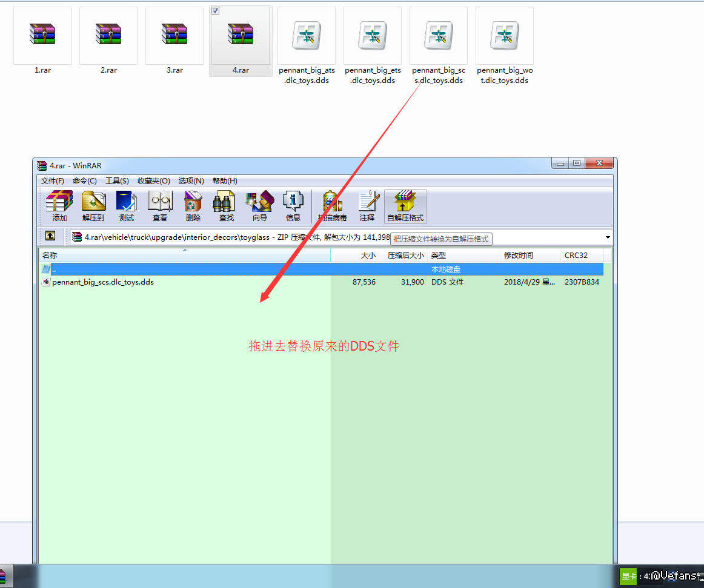Close the WinRAR window
This screenshot has width=704, height=588.
tap(599, 164)
